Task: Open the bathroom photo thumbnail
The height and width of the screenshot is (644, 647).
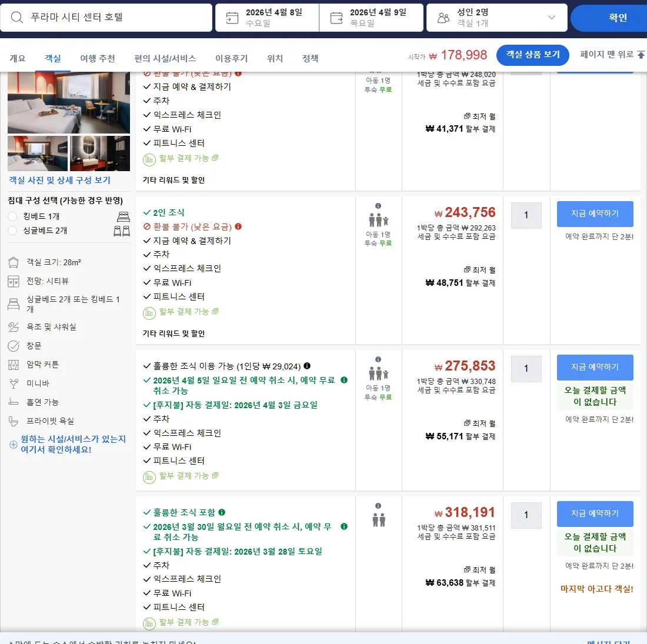Action: point(100,154)
